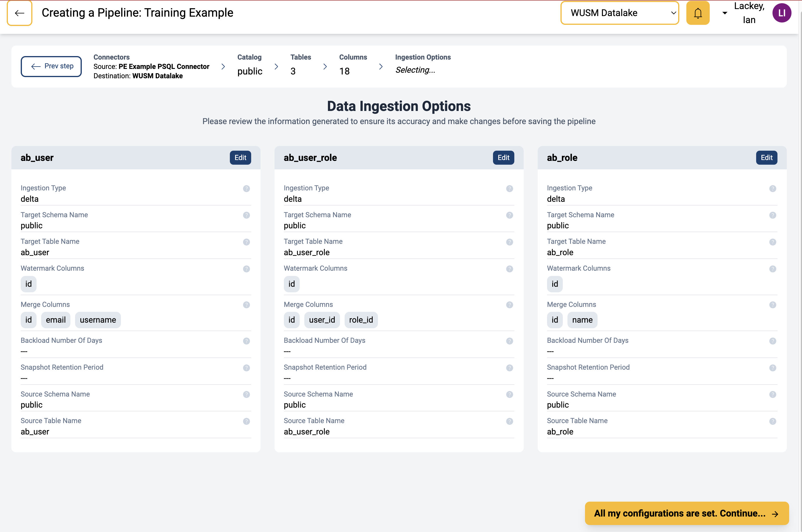Click All my configurations are set. Continue
802x532 pixels.
(687, 513)
